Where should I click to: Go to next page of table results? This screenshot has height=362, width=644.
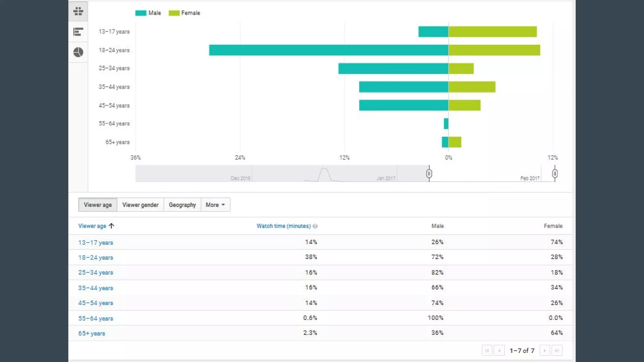tap(545, 351)
